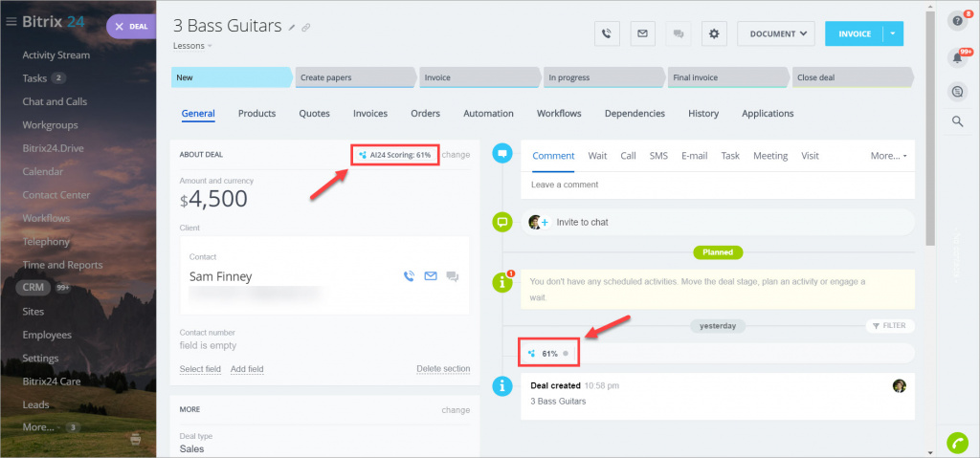The height and width of the screenshot is (458, 980).
Task: Click the 61% scoring timeline entry
Action: pos(548,353)
